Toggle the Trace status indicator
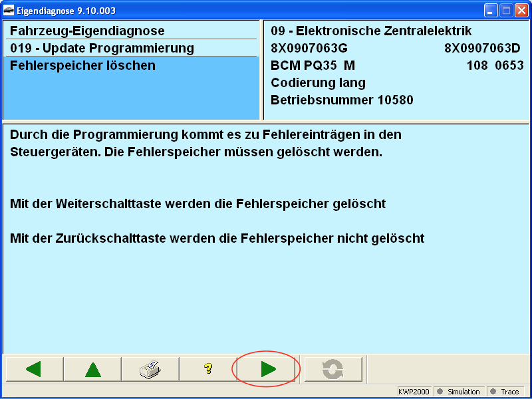Screen dimensions: 532x399 point(505,392)
